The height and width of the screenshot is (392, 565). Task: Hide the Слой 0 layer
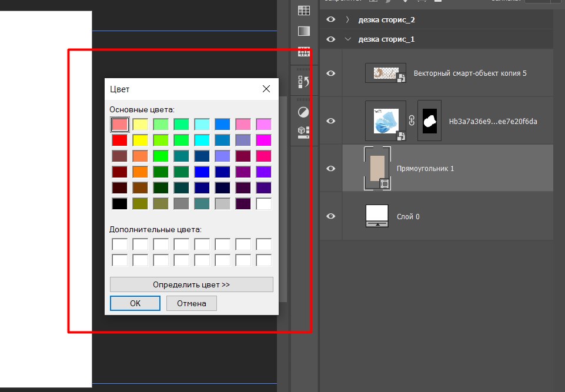coord(331,216)
